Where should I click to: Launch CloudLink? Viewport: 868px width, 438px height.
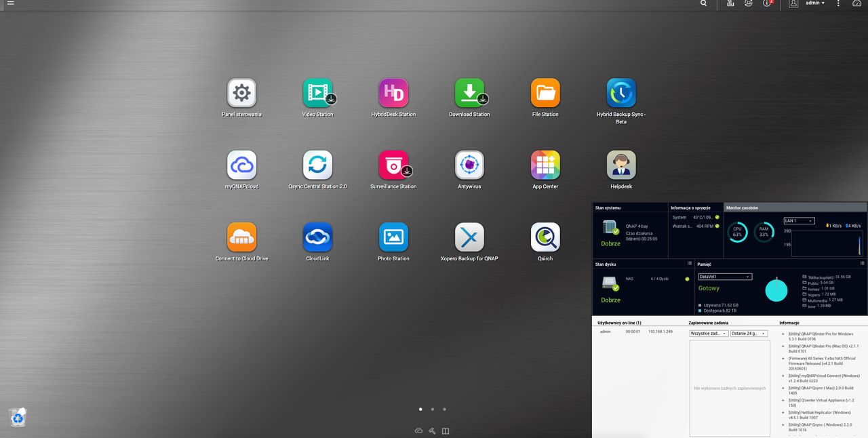[317, 237]
